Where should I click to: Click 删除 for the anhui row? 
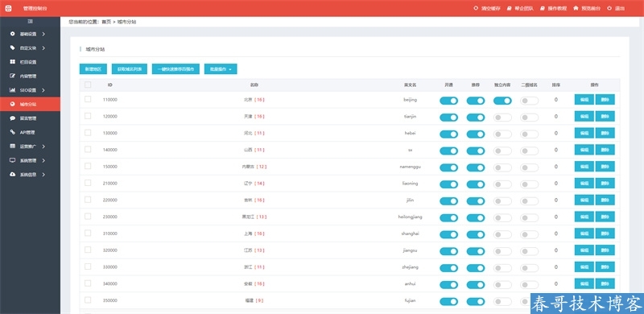605,283
